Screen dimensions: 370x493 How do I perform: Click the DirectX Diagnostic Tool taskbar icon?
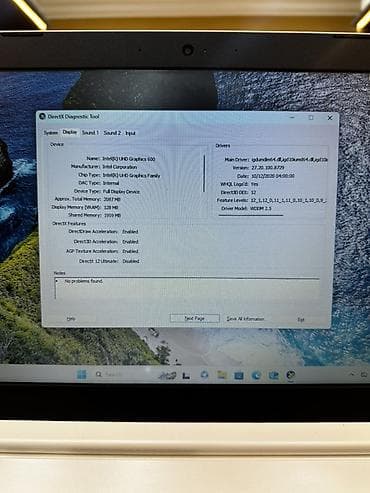click(x=291, y=375)
